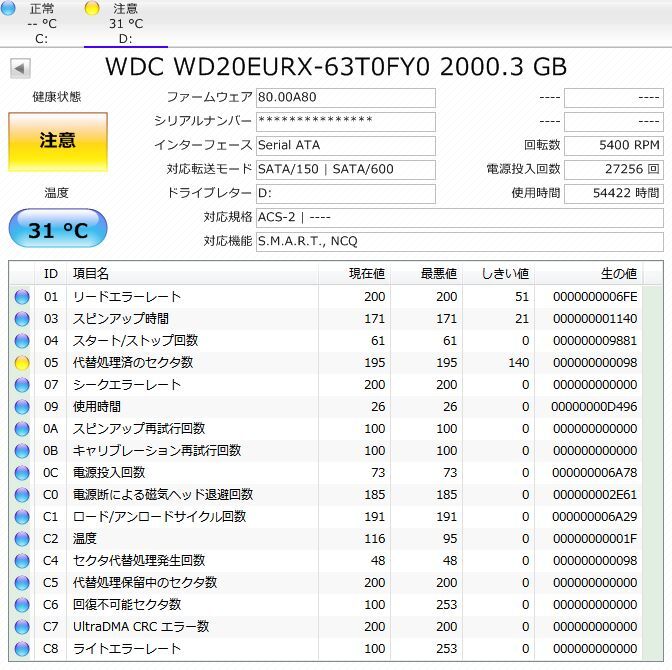This screenshot has width=672, height=670.
Task: Click the blue status icon of row C4
Action: click(22, 561)
